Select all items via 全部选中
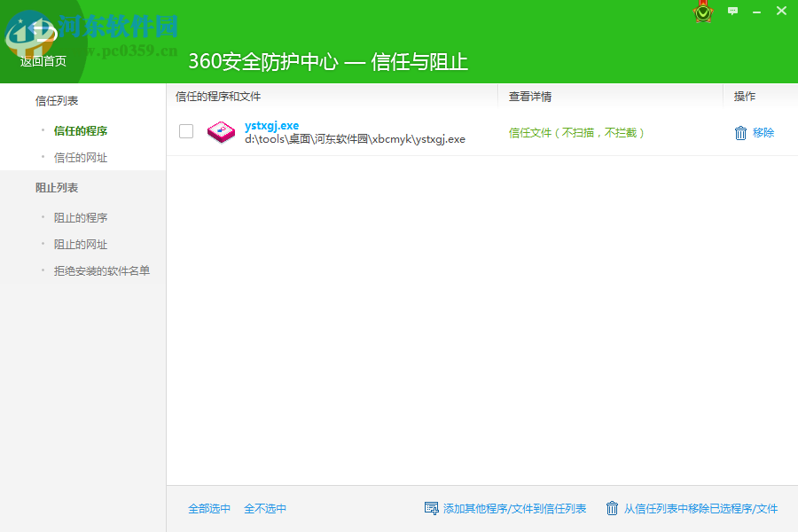Viewport: 798px width, 532px height. pos(208,508)
